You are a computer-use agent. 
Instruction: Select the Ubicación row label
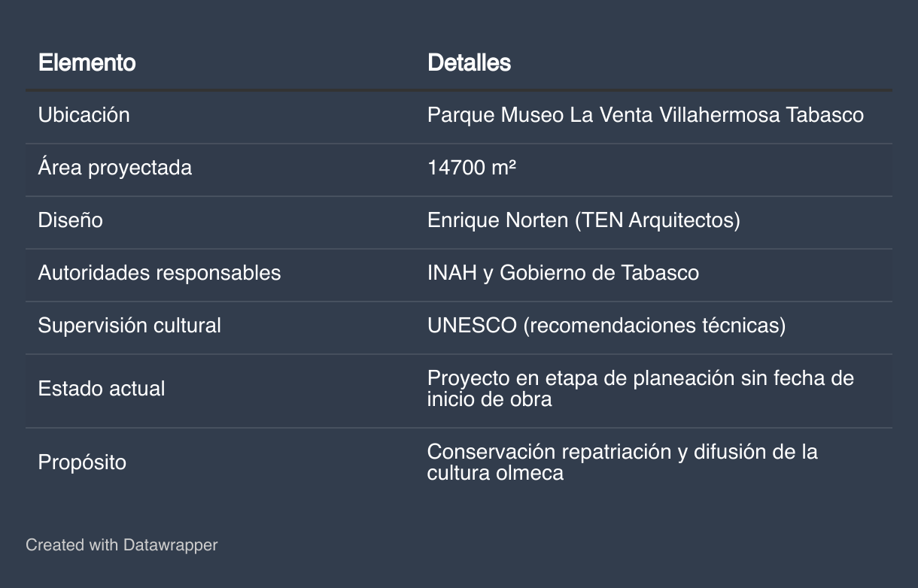[x=84, y=115]
